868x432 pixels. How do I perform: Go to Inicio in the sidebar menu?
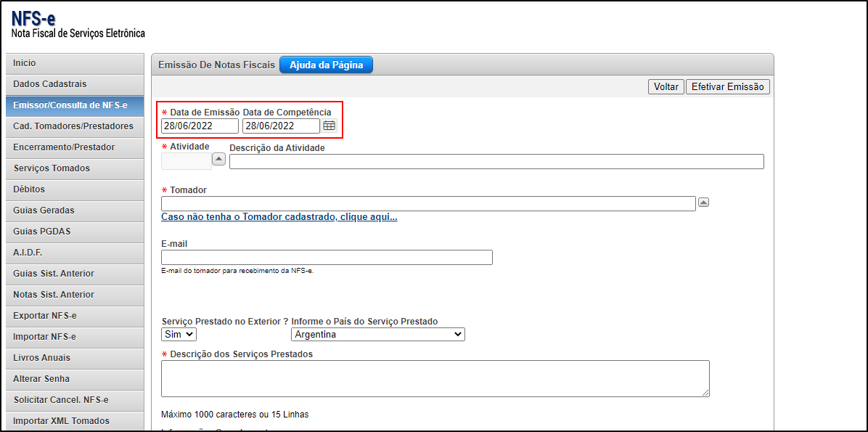[x=25, y=63]
